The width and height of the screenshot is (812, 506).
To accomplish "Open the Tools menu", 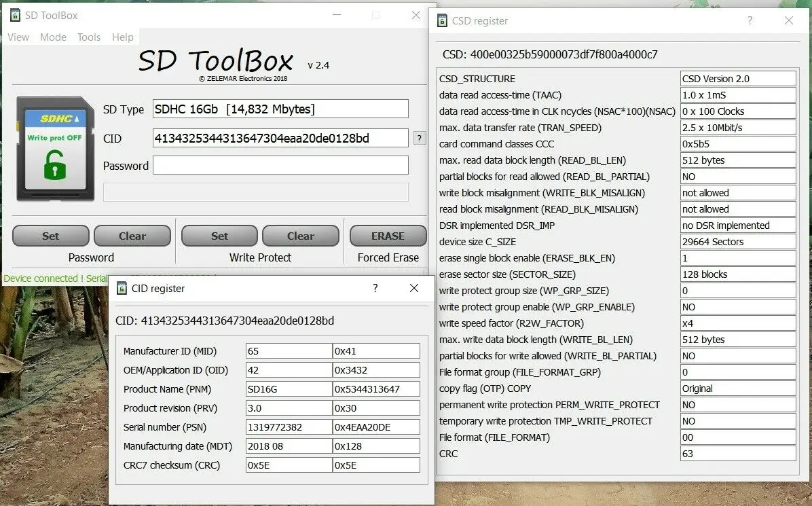I will point(88,37).
